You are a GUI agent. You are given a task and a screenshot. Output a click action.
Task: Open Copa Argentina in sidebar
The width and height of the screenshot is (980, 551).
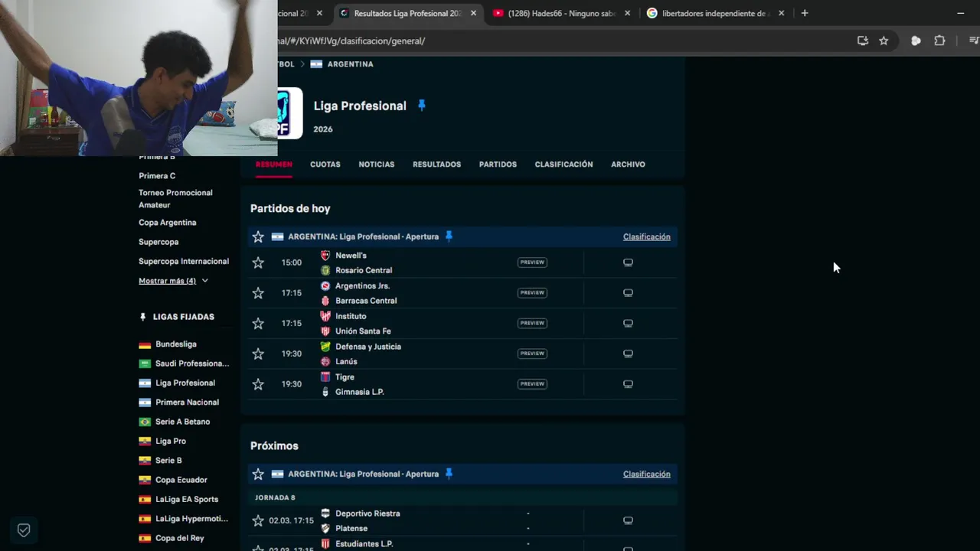(168, 223)
